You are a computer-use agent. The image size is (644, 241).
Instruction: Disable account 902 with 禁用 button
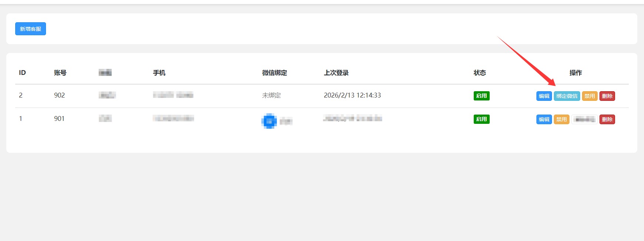coord(589,96)
